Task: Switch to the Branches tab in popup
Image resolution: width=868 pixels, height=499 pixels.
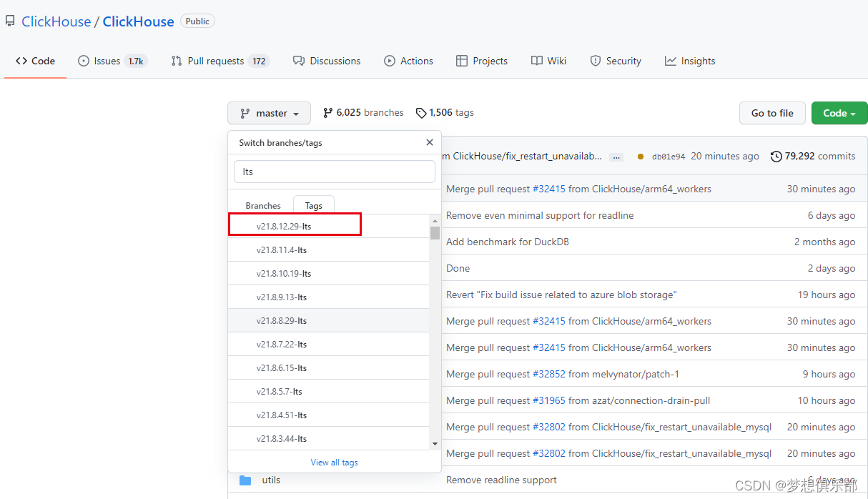Action: click(263, 205)
